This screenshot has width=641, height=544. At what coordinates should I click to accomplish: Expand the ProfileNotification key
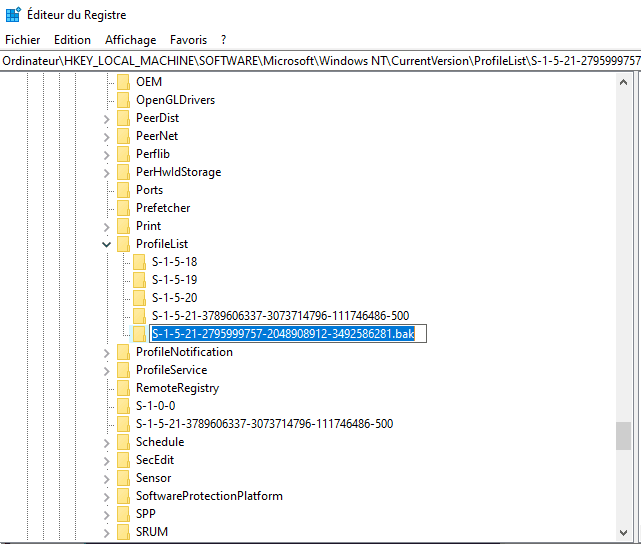(107, 353)
